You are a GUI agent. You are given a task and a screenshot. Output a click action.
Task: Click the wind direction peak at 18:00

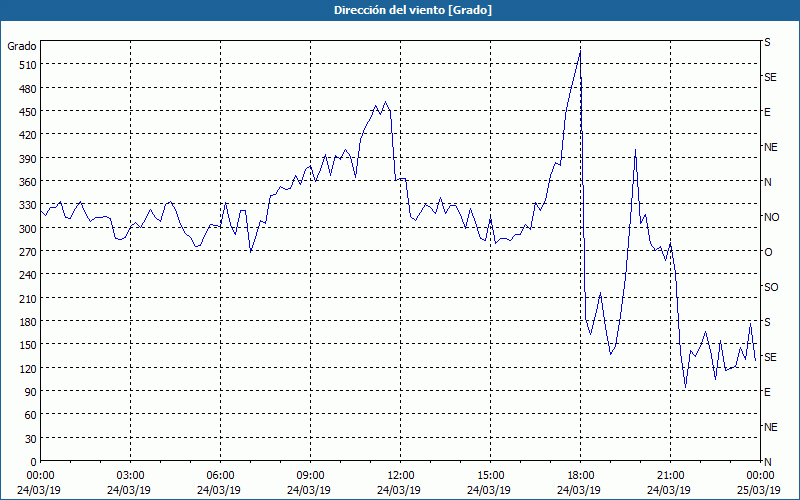pyautogui.click(x=580, y=52)
